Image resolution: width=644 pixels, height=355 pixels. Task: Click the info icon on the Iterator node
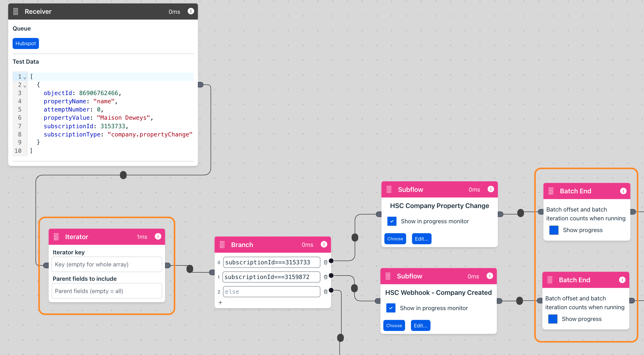(x=158, y=236)
